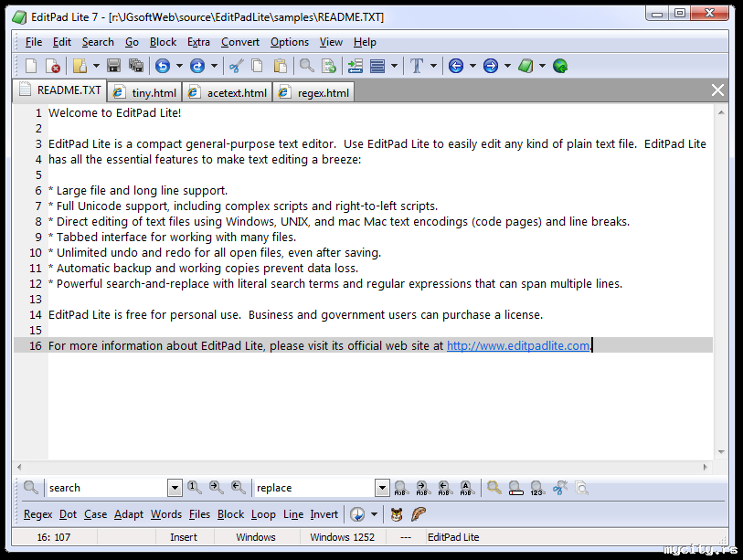743x560 pixels.
Task: Toggle the Loop search option
Action: coord(263,514)
